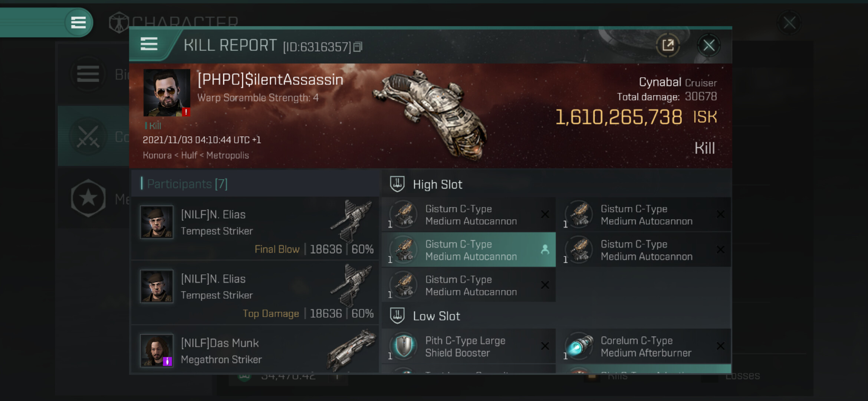Click the Corelum C-Type Medium Afterburner icon

click(579, 346)
